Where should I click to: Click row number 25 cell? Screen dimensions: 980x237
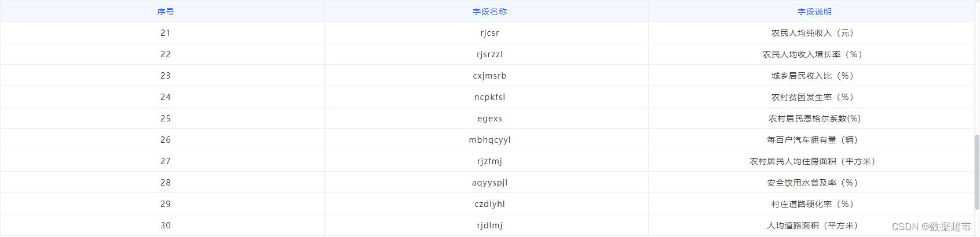(166, 118)
